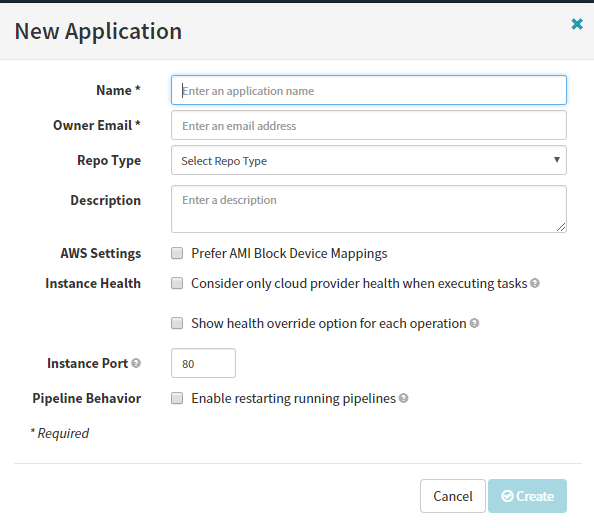Open the Select Repo Type dropdown
Viewport: 594px width, 528px height.
[x=369, y=160]
